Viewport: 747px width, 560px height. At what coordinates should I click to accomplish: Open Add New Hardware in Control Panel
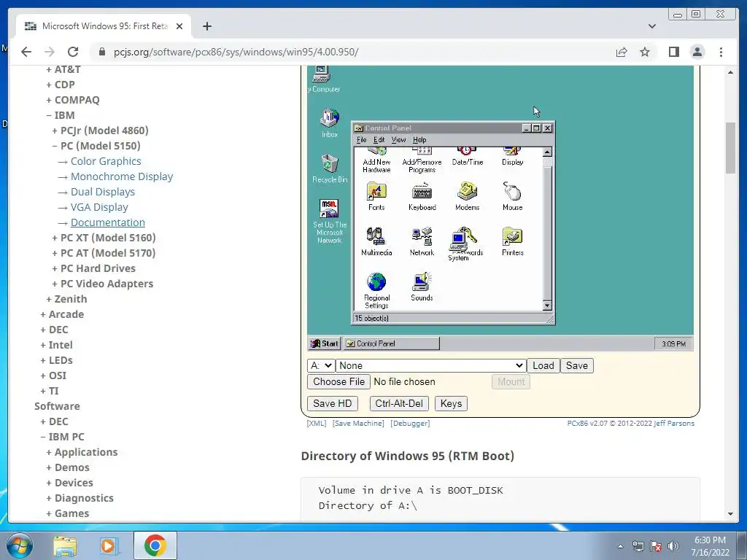pyautogui.click(x=376, y=160)
